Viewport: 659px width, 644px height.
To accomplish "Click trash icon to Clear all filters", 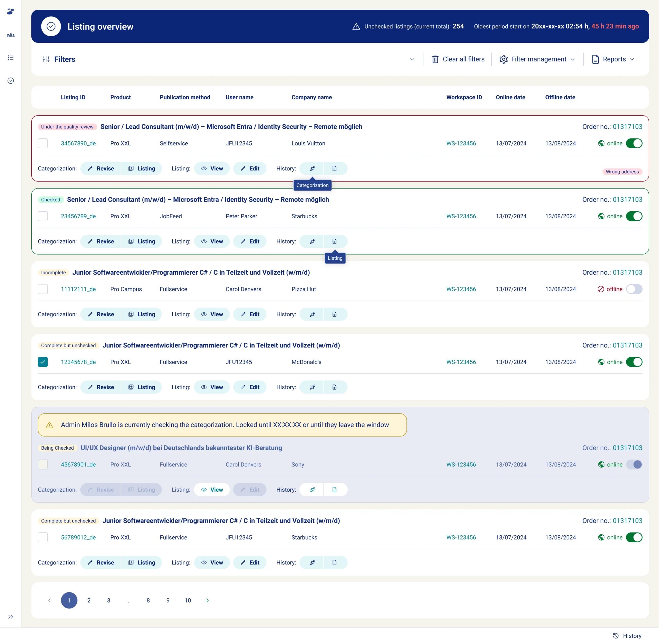I will (x=435, y=59).
